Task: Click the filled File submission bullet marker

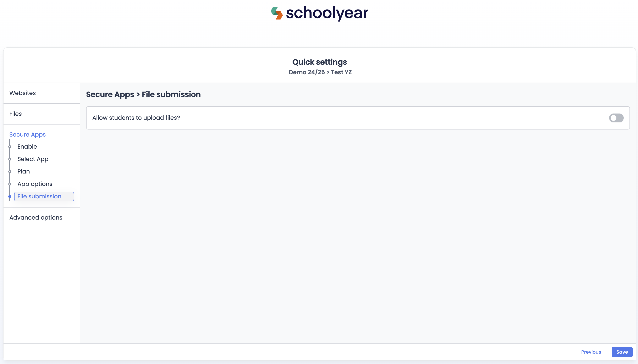Action: coord(10,197)
